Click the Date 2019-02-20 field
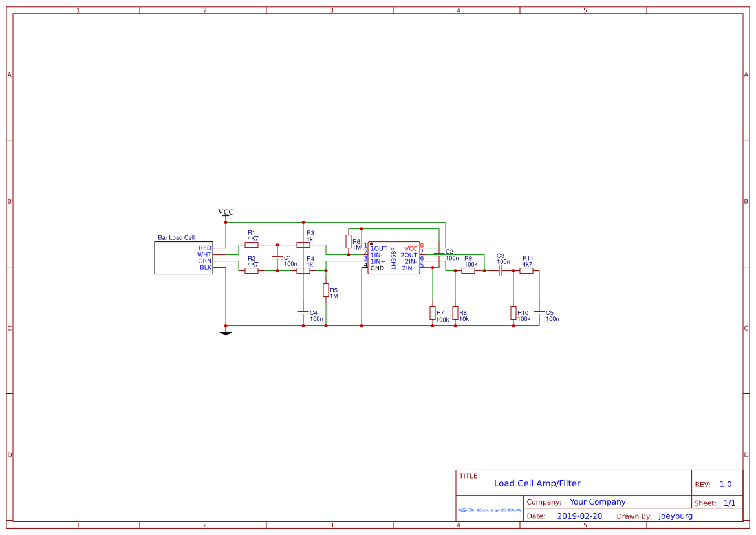This screenshot has width=756, height=535. (x=579, y=516)
